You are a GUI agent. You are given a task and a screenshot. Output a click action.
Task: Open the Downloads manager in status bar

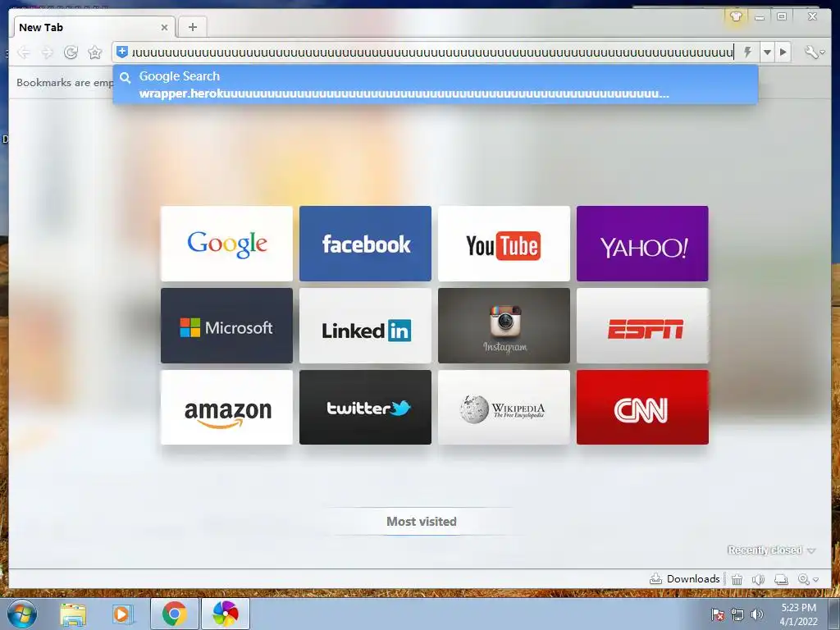click(x=685, y=579)
